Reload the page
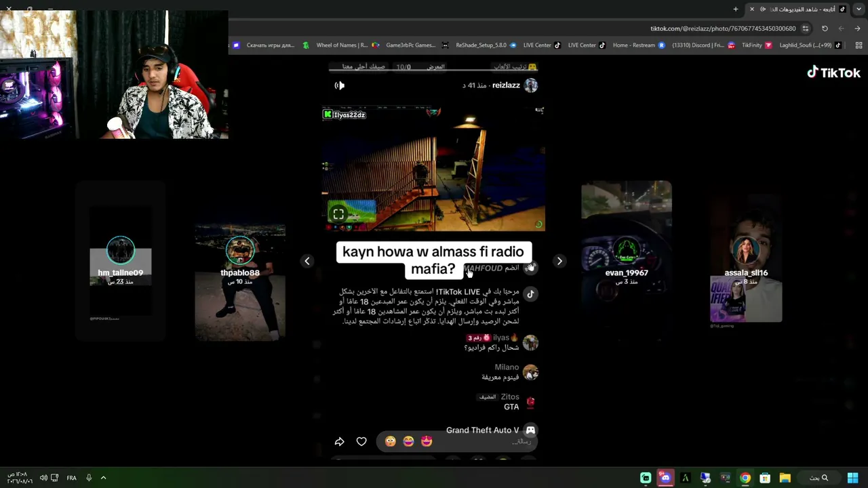 coord(825,28)
